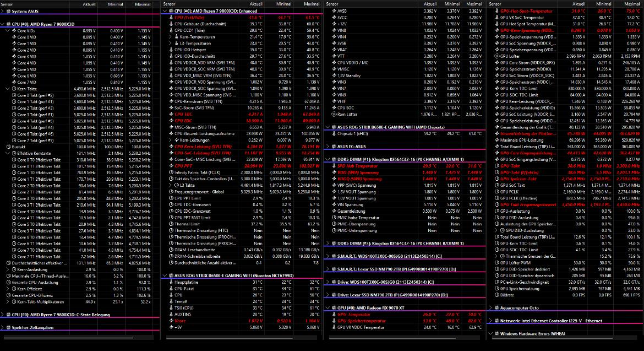
Task: Click the thermometer icon beside Hauptplatine
Action: click(x=171, y=282)
